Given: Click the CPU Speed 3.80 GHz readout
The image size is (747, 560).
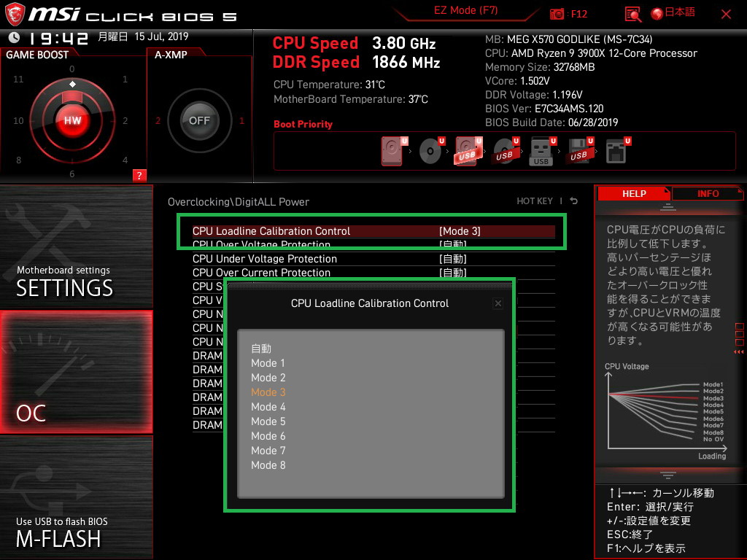Looking at the screenshot, I should pos(354,43).
